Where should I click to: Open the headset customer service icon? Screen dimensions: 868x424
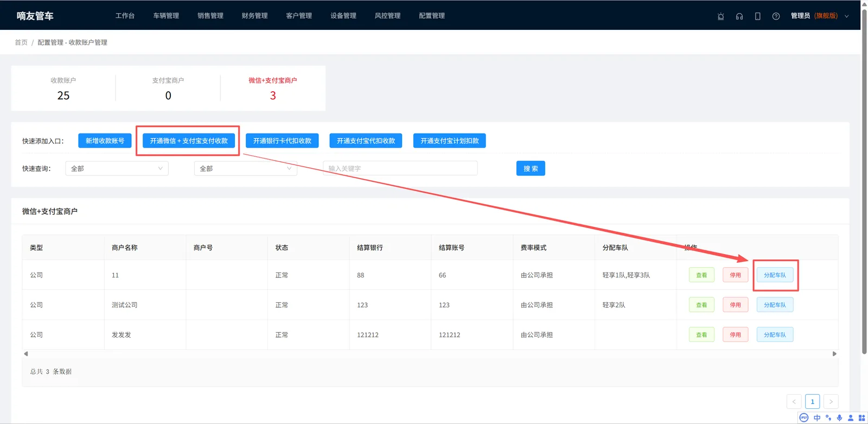(739, 16)
